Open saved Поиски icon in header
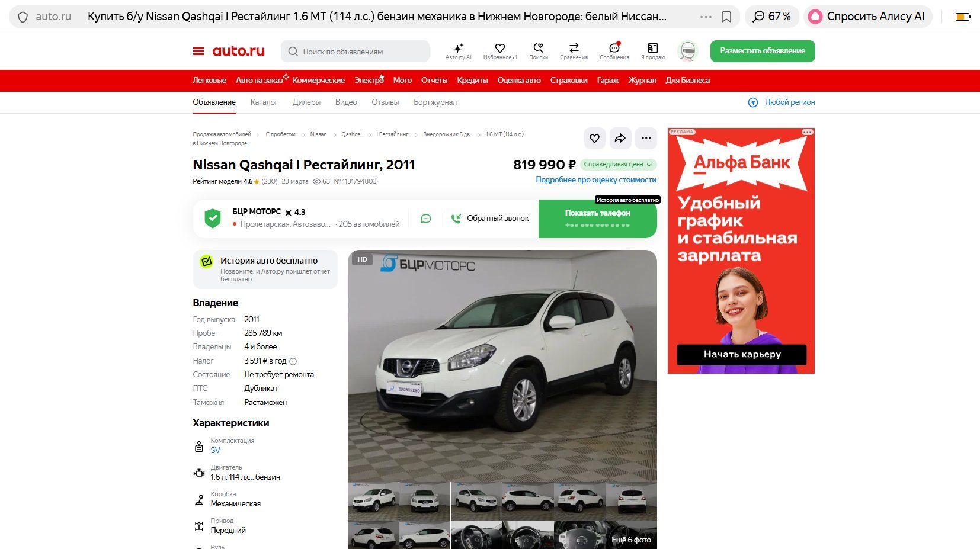The image size is (980, 549). tap(539, 52)
